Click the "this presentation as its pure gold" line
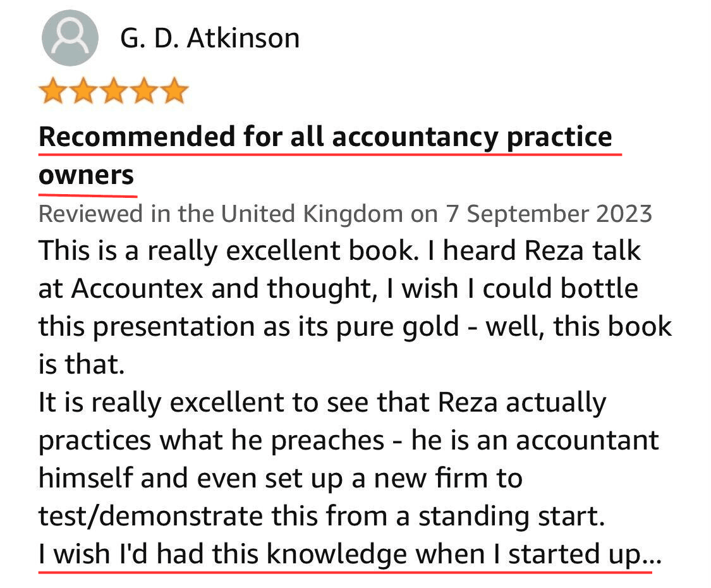 pos(354,327)
